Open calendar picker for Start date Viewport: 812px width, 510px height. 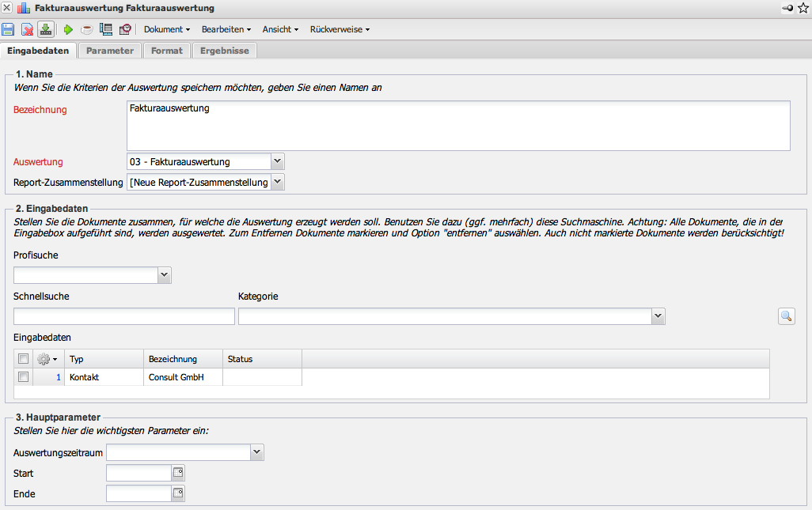click(178, 473)
